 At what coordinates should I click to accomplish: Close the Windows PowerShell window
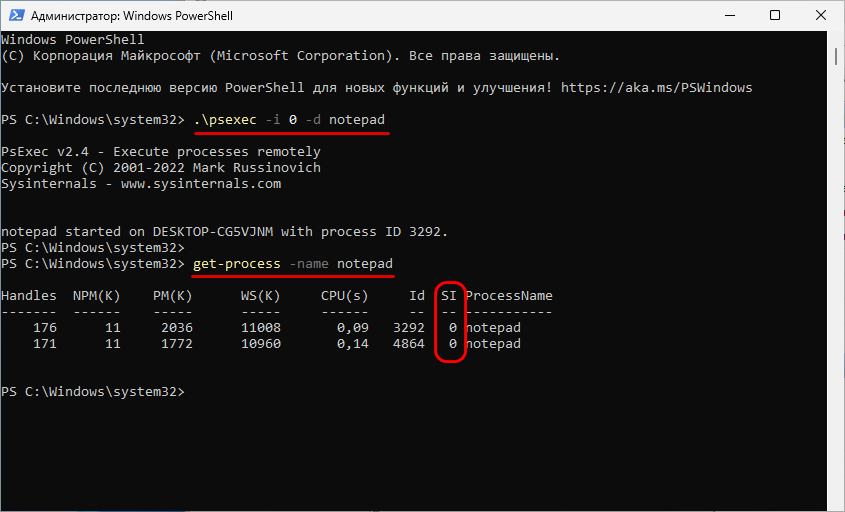(821, 16)
